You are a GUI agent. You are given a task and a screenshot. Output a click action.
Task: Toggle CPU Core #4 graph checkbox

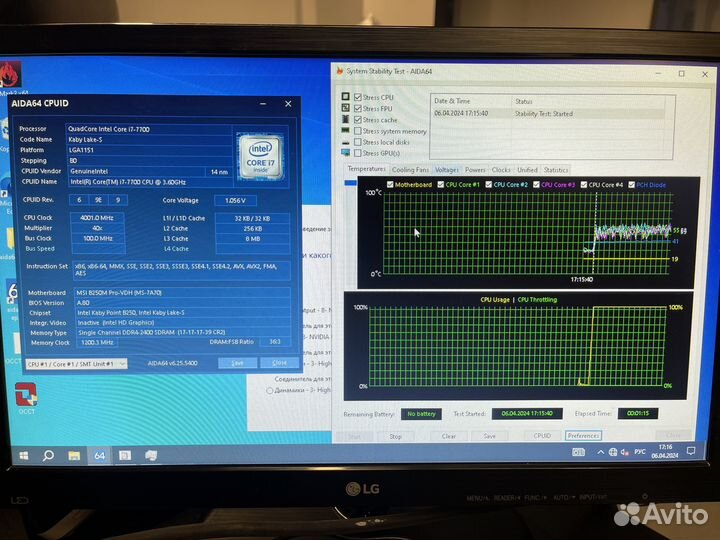click(x=584, y=185)
